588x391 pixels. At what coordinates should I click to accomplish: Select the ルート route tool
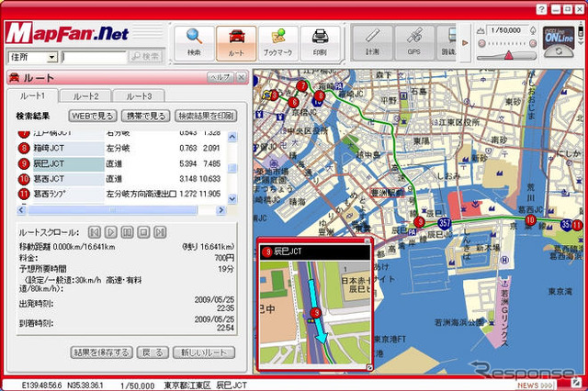tap(236, 43)
